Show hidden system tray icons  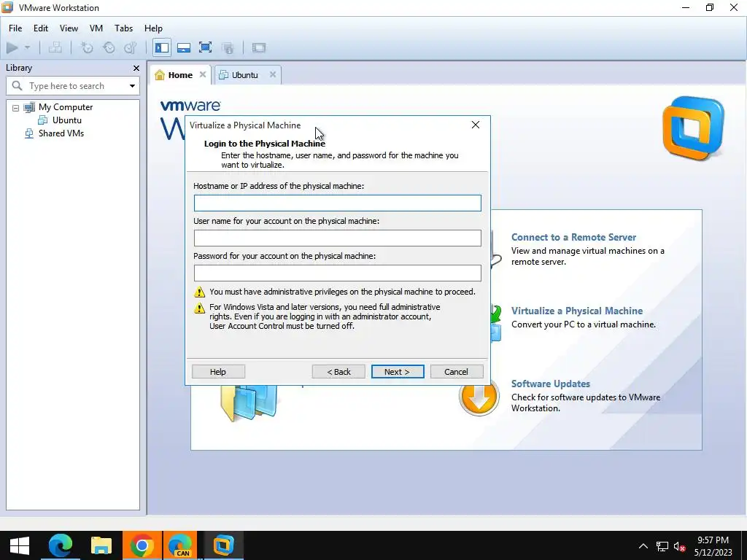643,545
